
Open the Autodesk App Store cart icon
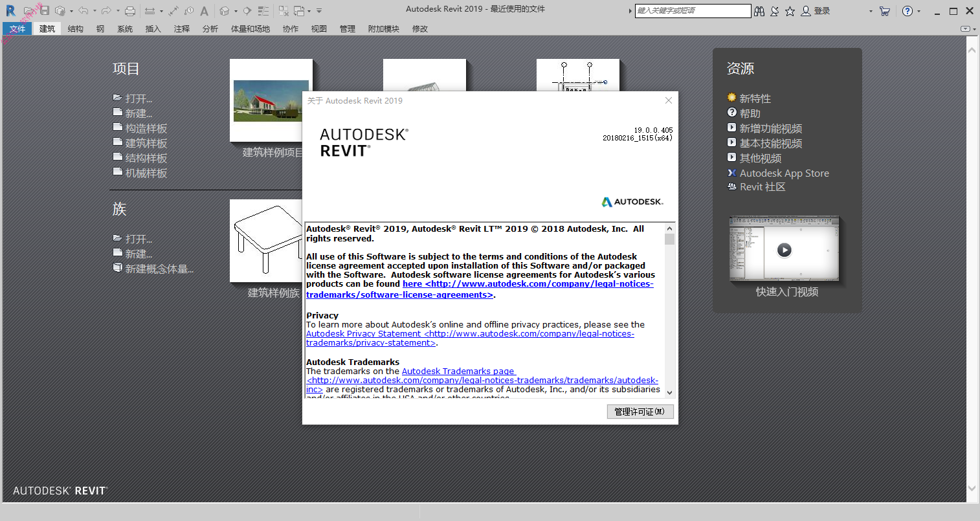click(885, 11)
